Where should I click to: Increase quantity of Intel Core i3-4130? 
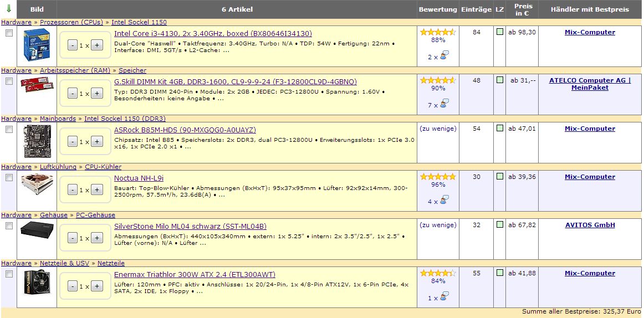pyautogui.click(x=96, y=45)
